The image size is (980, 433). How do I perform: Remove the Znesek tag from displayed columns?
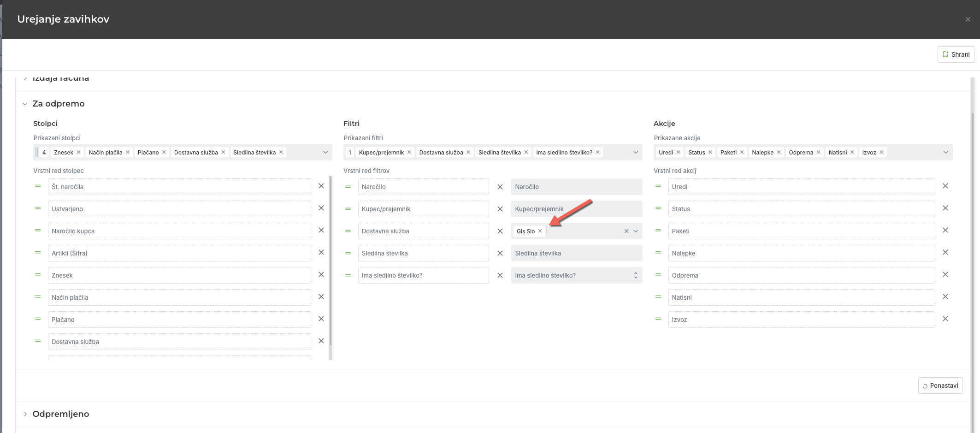(79, 152)
